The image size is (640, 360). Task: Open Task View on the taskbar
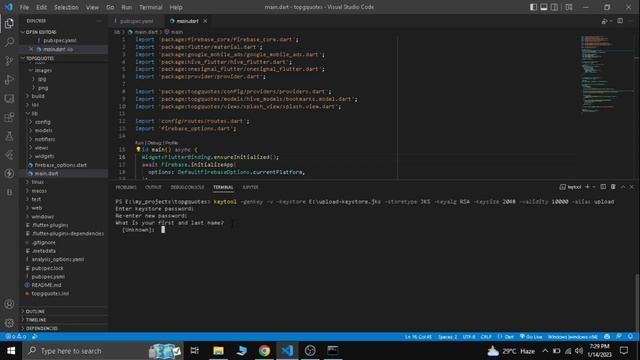195,351
